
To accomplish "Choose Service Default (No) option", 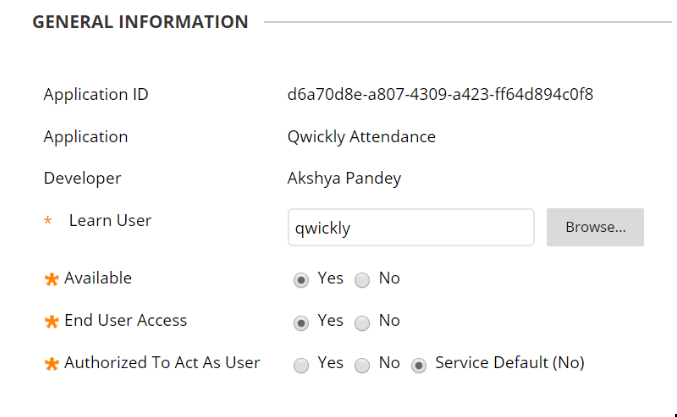I will point(419,365).
